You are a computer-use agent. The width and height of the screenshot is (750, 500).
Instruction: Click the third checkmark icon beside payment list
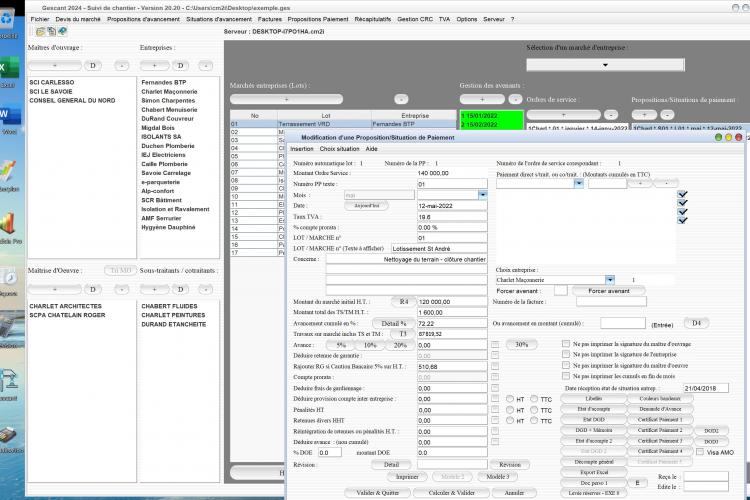click(683, 211)
